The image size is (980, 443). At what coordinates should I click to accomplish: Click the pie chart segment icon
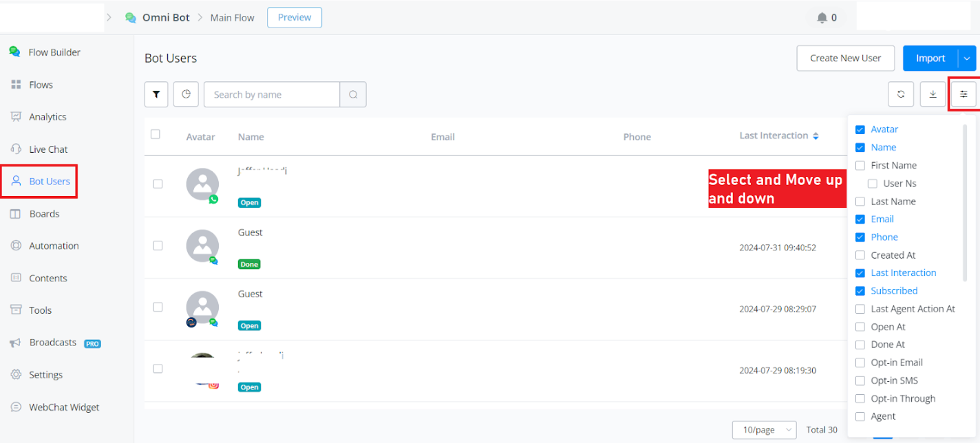(186, 94)
